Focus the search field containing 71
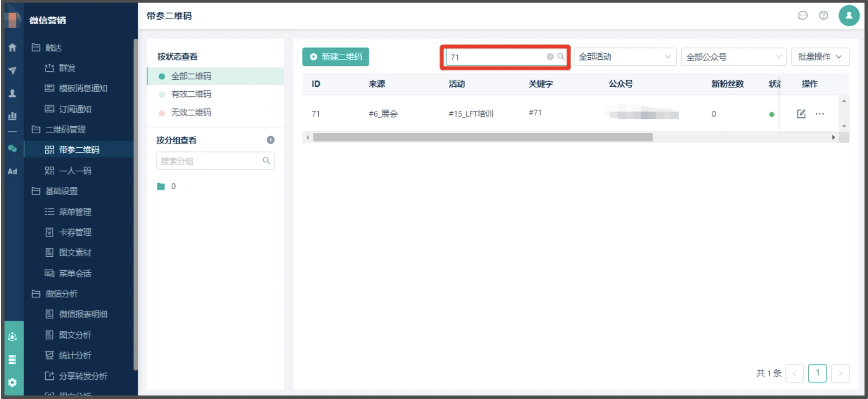 (x=505, y=57)
